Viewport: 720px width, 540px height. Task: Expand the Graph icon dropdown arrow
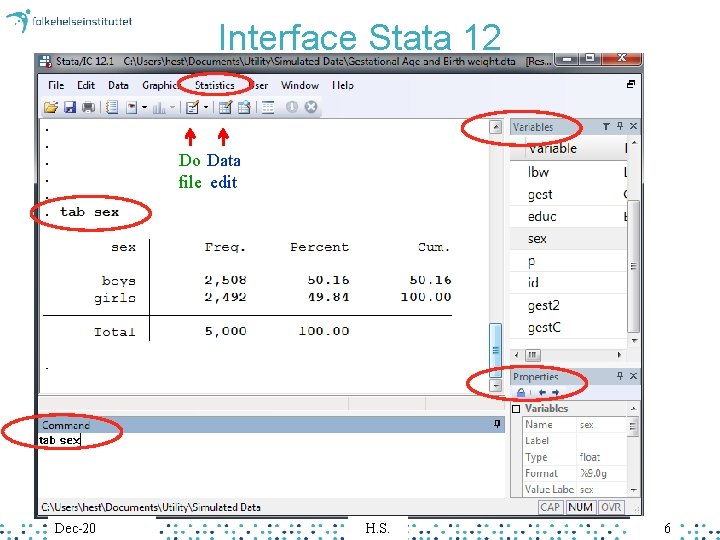172,108
